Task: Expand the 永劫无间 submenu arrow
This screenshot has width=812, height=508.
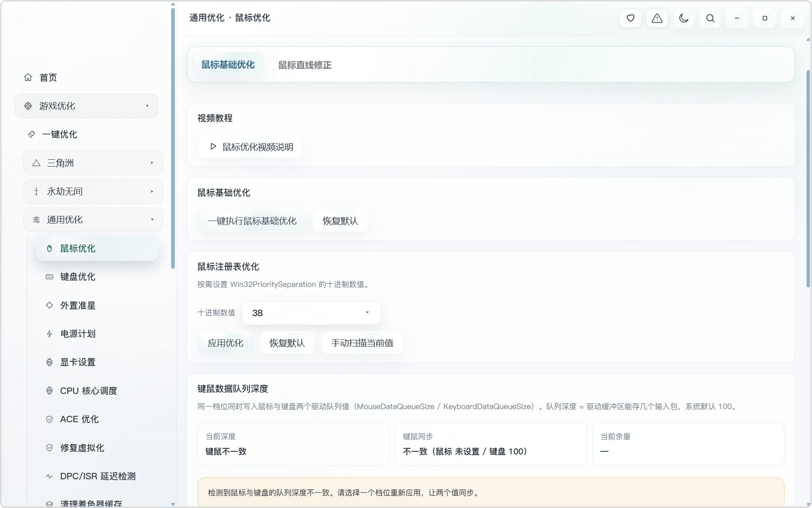Action: (152, 191)
